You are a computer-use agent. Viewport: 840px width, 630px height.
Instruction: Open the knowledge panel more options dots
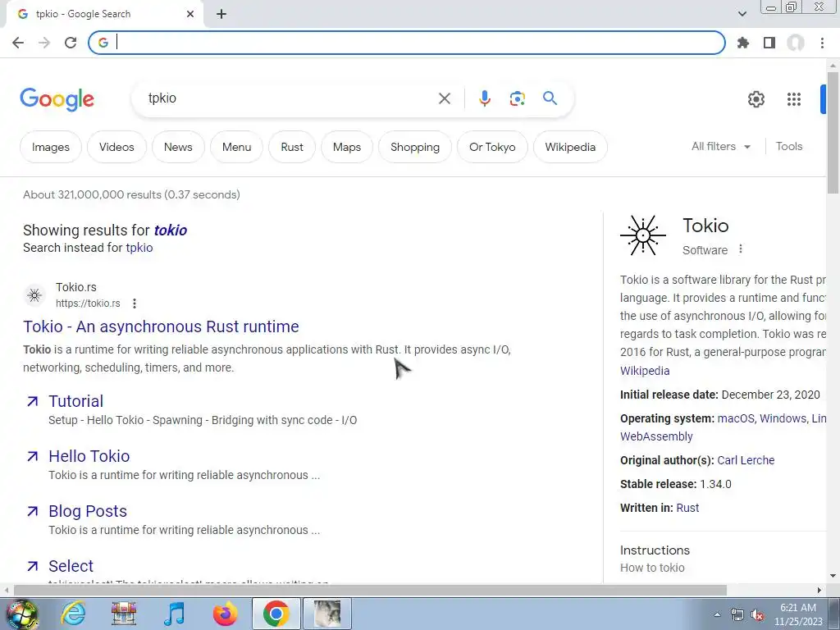[741, 249]
